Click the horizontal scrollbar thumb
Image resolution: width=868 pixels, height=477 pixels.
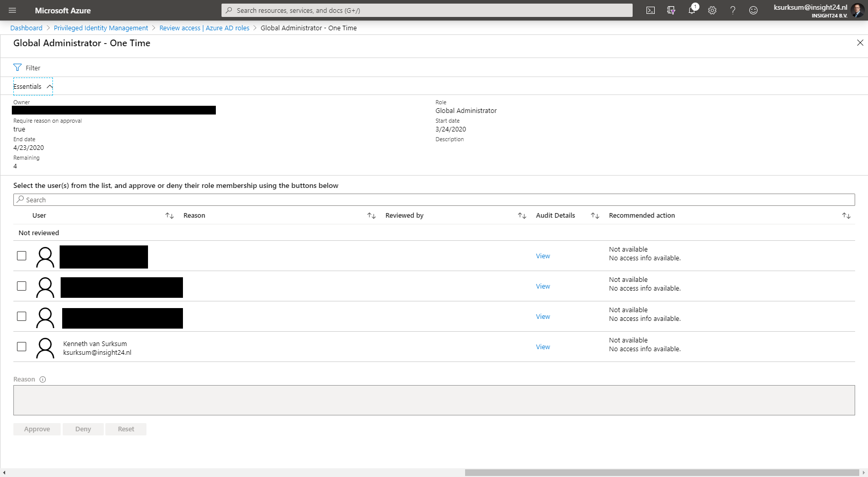coord(662,472)
